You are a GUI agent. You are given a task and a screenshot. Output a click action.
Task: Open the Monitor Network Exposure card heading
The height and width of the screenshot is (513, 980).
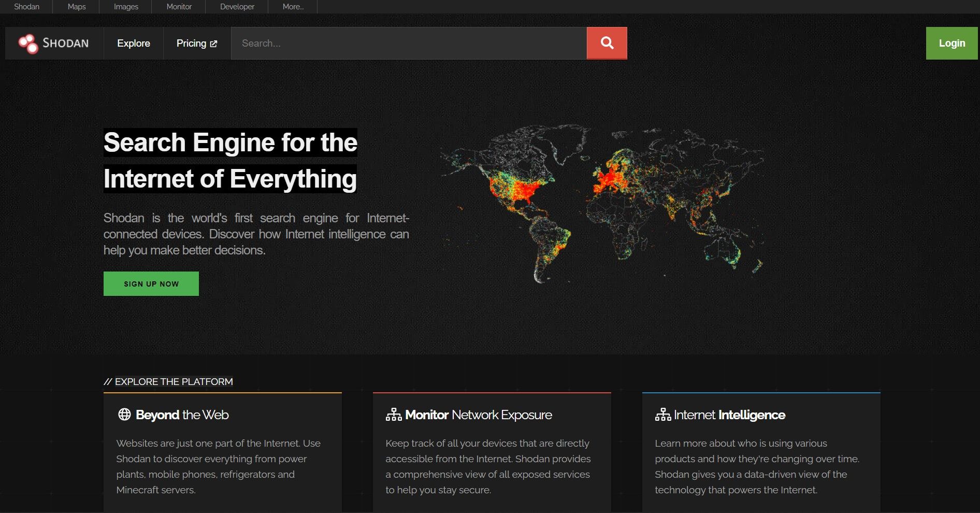tap(479, 415)
